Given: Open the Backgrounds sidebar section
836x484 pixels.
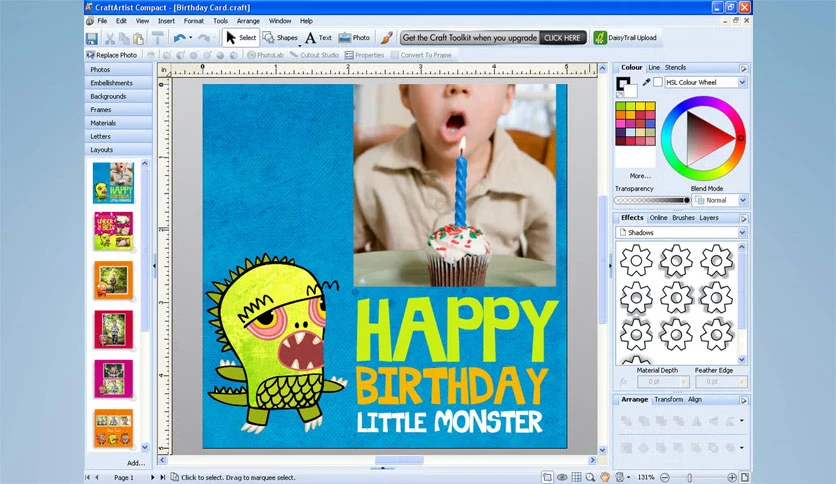Looking at the screenshot, I should [118, 96].
